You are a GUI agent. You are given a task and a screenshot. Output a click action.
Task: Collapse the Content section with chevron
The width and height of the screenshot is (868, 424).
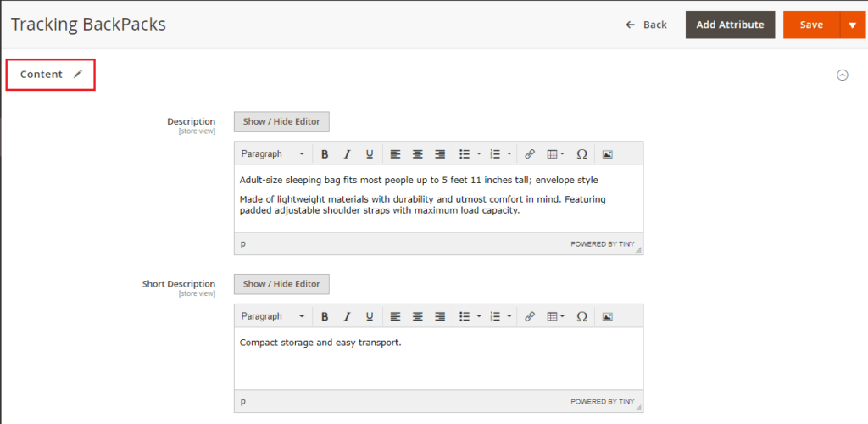click(x=842, y=75)
